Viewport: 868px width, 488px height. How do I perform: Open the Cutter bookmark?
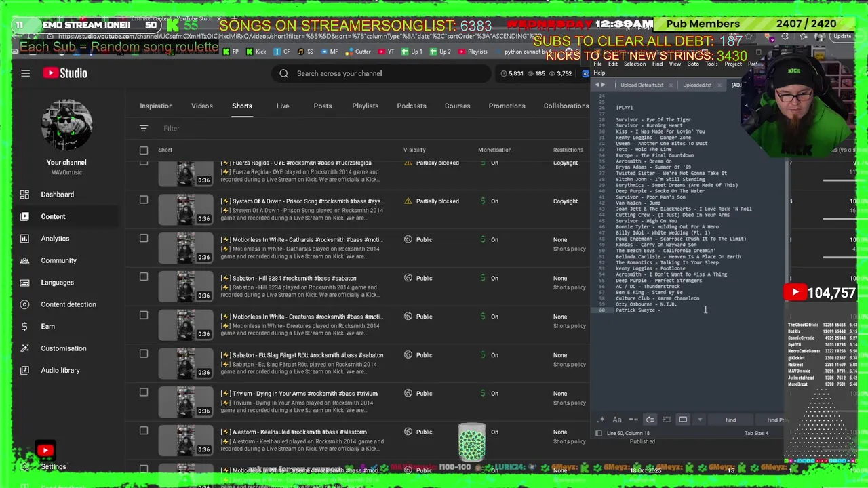(x=358, y=52)
